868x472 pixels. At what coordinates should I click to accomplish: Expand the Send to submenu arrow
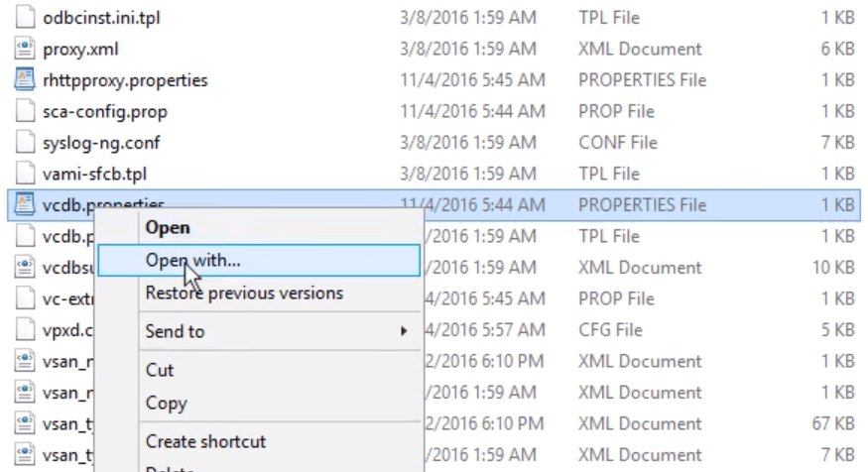click(404, 331)
